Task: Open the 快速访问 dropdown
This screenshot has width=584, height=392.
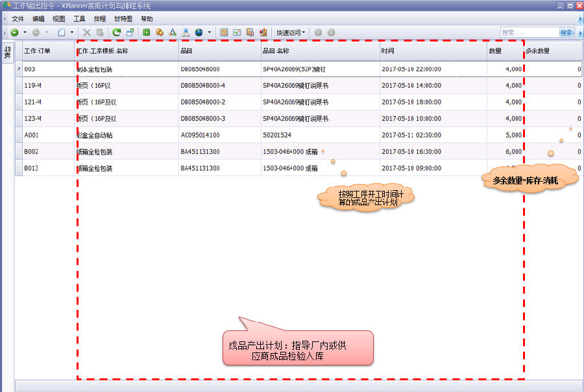Action: pyautogui.click(x=291, y=32)
